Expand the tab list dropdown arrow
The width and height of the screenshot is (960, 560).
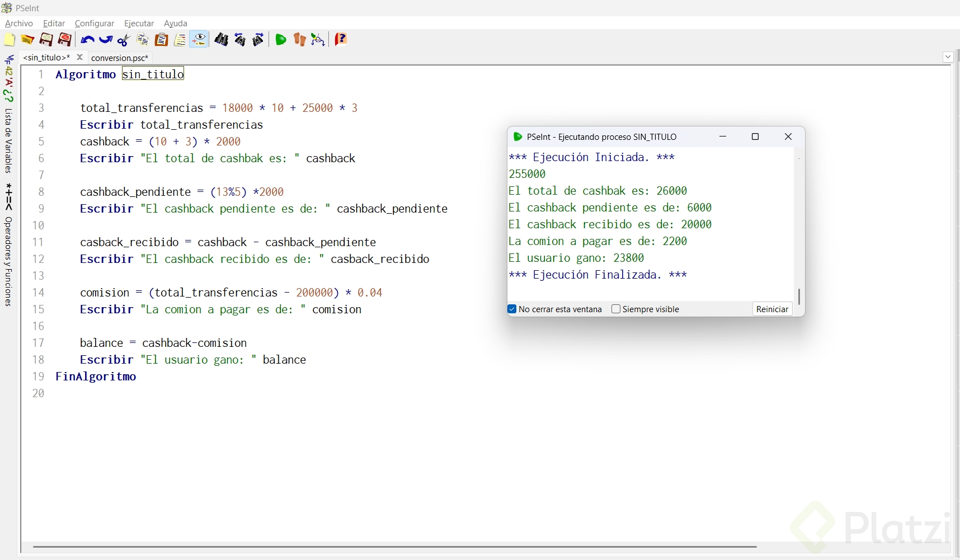pyautogui.click(x=948, y=57)
